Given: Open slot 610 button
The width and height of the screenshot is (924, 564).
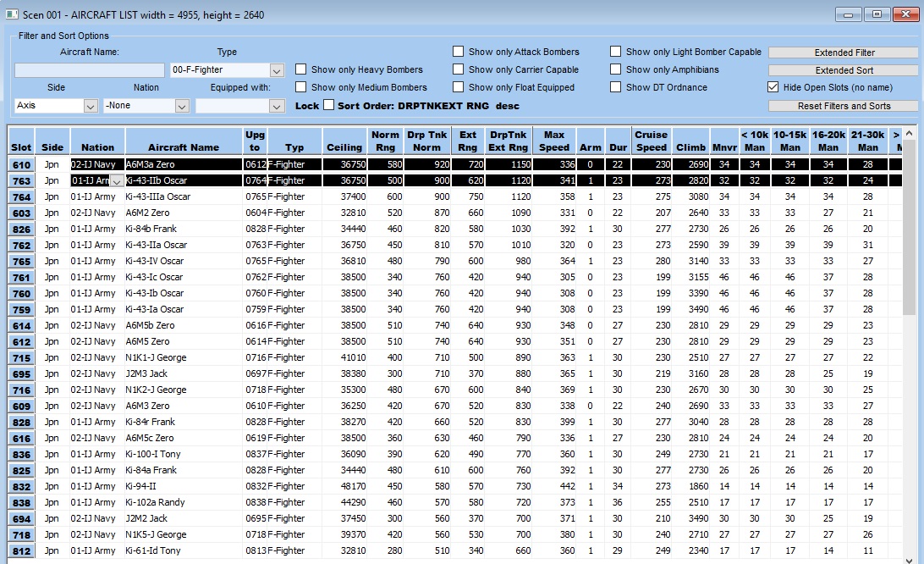Looking at the screenshot, I should (x=21, y=165).
